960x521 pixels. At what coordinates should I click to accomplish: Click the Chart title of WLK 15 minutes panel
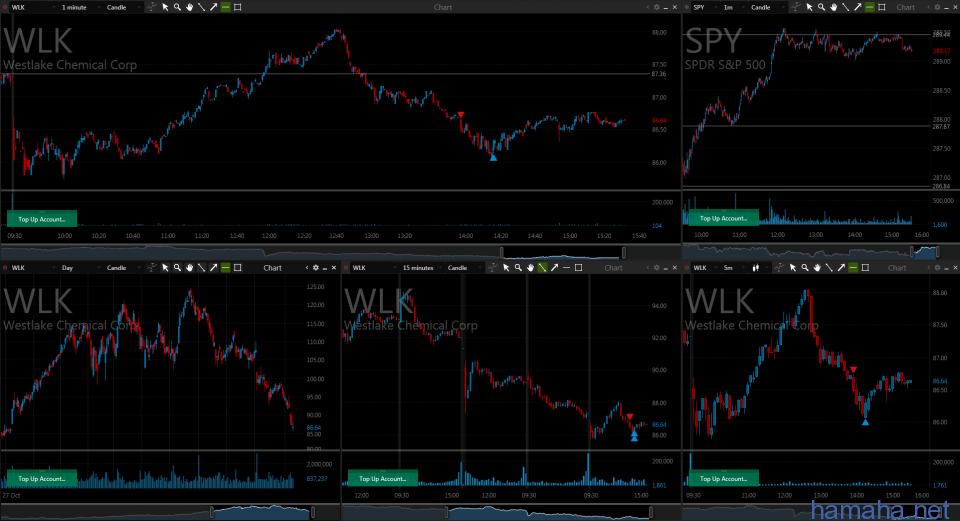613,268
